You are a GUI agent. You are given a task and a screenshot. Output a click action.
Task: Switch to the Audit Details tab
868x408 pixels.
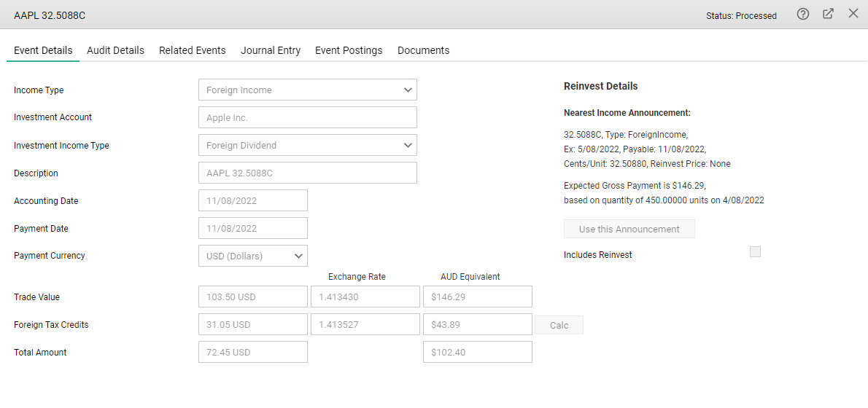point(116,50)
